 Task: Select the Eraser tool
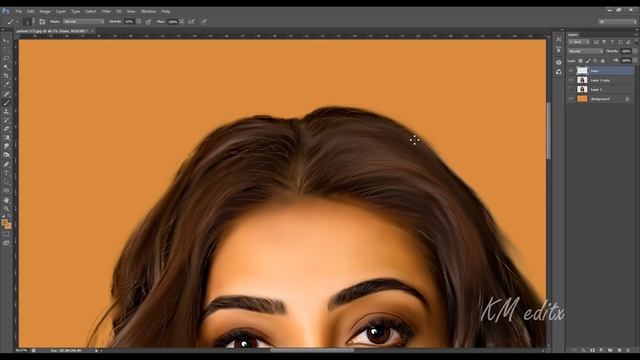(6, 129)
